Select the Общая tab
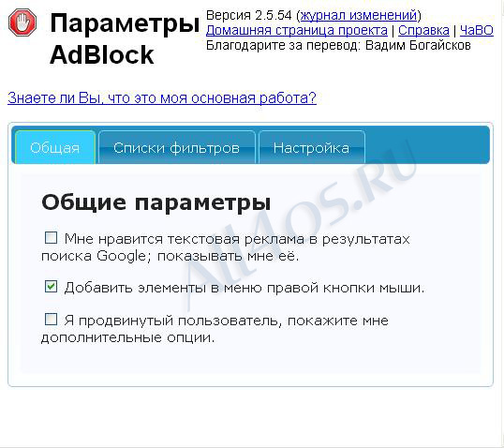 tap(55, 147)
